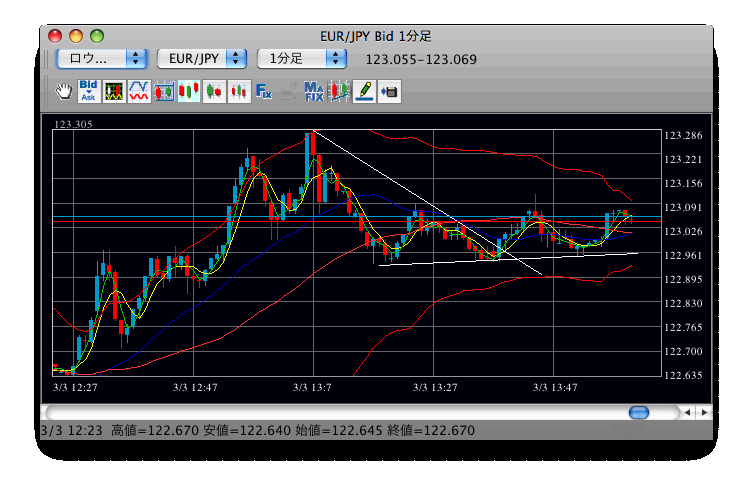This screenshot has width=753, height=495.
Task: Click the Fix icon in toolbar
Action: [x=264, y=91]
